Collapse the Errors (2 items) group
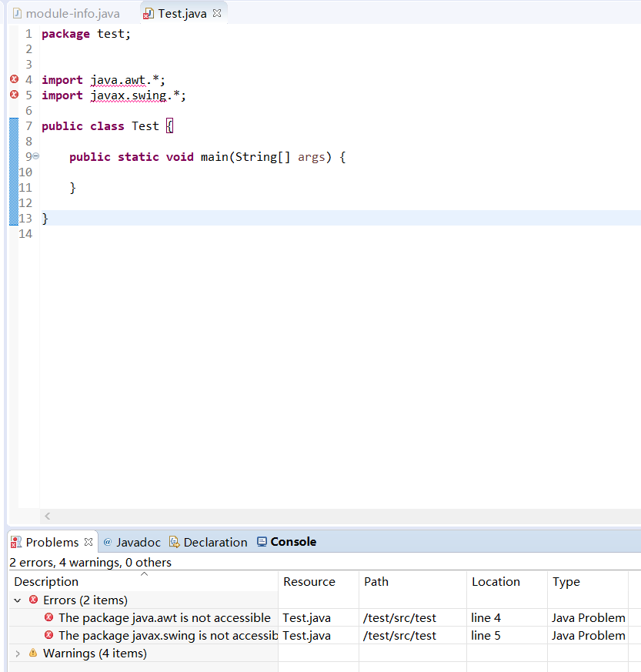The image size is (641, 672). (17, 599)
